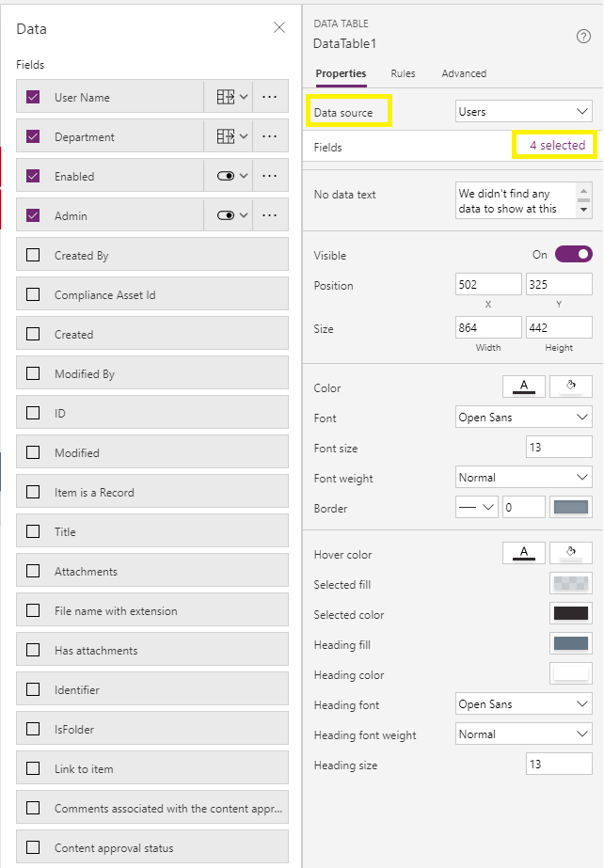604x868 pixels.
Task: Pick the Heading fill swatch
Action: (571, 643)
